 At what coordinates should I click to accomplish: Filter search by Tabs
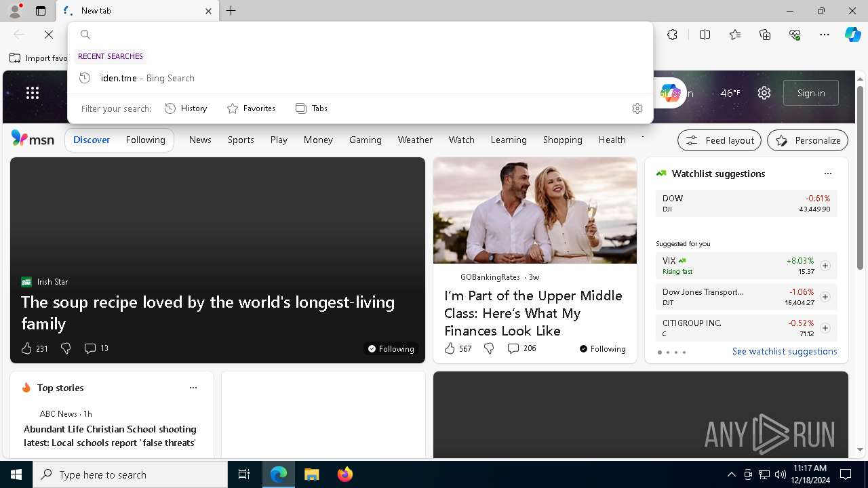(311, 108)
